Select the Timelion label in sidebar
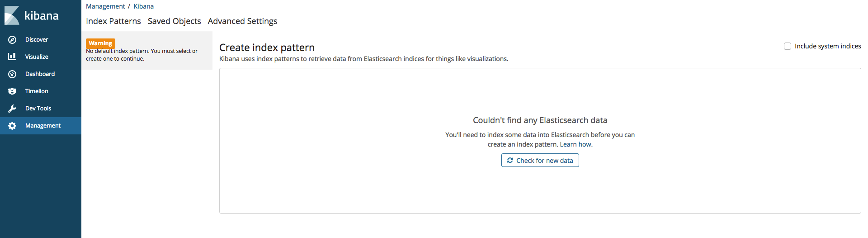 (37, 91)
